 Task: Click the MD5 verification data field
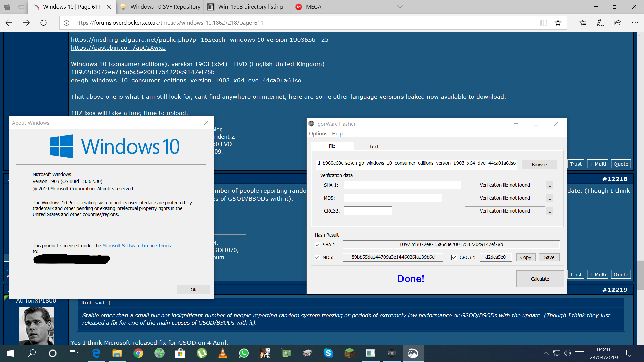[x=393, y=198]
